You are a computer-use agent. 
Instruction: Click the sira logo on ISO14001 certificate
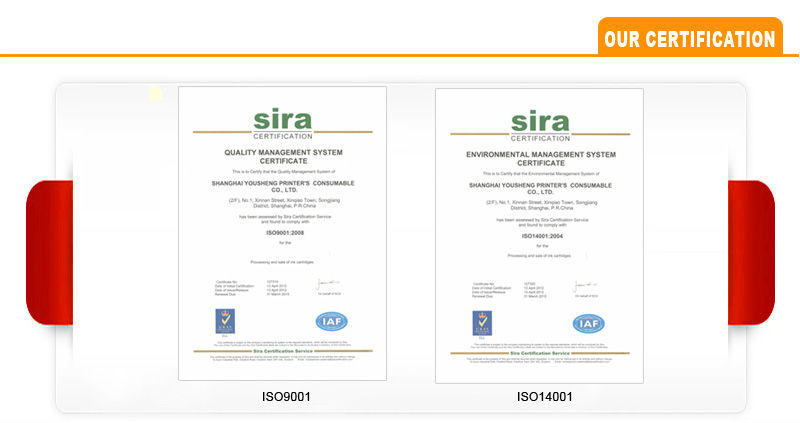click(540, 126)
